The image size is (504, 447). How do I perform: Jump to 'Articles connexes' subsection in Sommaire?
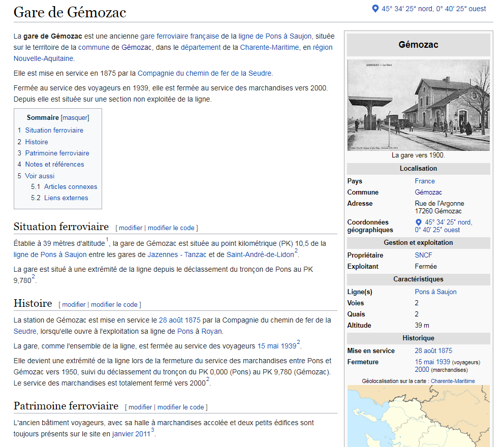pos(71,187)
